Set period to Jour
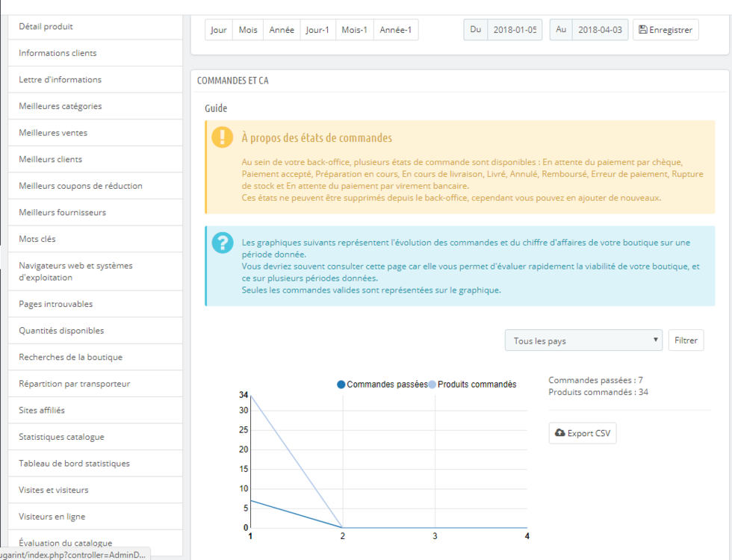Viewport: 732px width, 560px height. click(x=218, y=30)
